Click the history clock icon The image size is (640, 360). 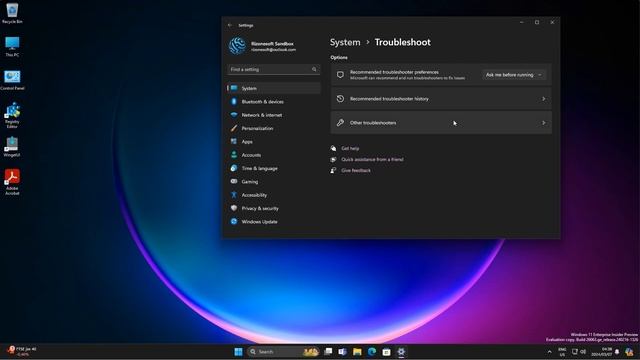[340, 99]
